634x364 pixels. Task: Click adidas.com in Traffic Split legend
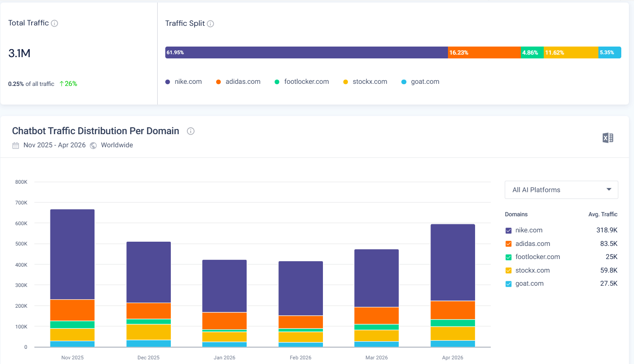click(238, 82)
